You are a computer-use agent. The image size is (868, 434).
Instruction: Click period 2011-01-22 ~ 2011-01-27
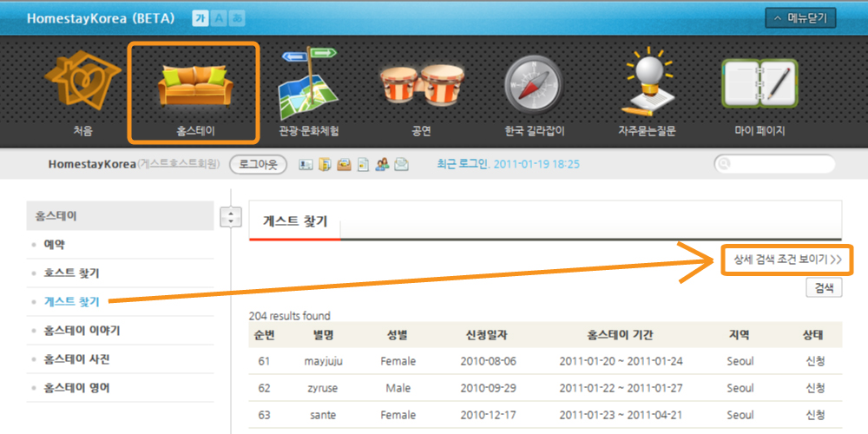[621, 388]
